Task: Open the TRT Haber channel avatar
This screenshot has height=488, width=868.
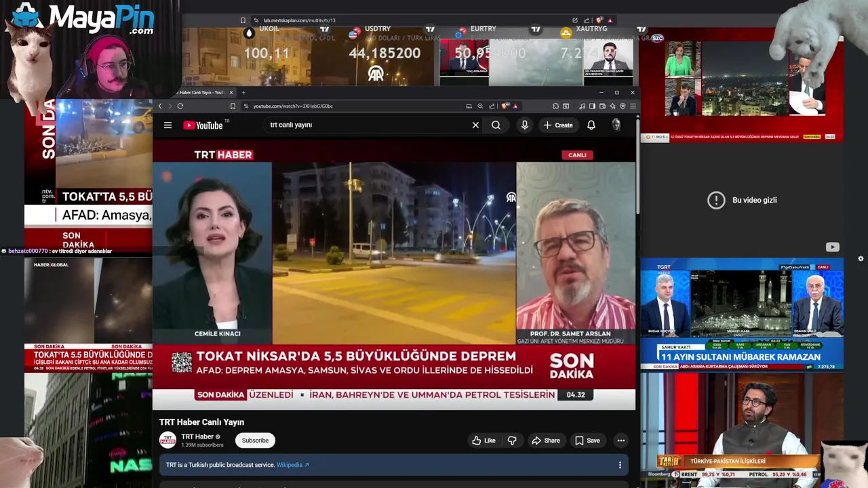Action: 167,441
